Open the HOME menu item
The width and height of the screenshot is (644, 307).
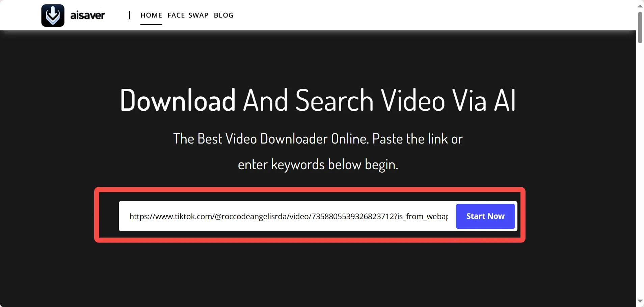pyautogui.click(x=151, y=15)
